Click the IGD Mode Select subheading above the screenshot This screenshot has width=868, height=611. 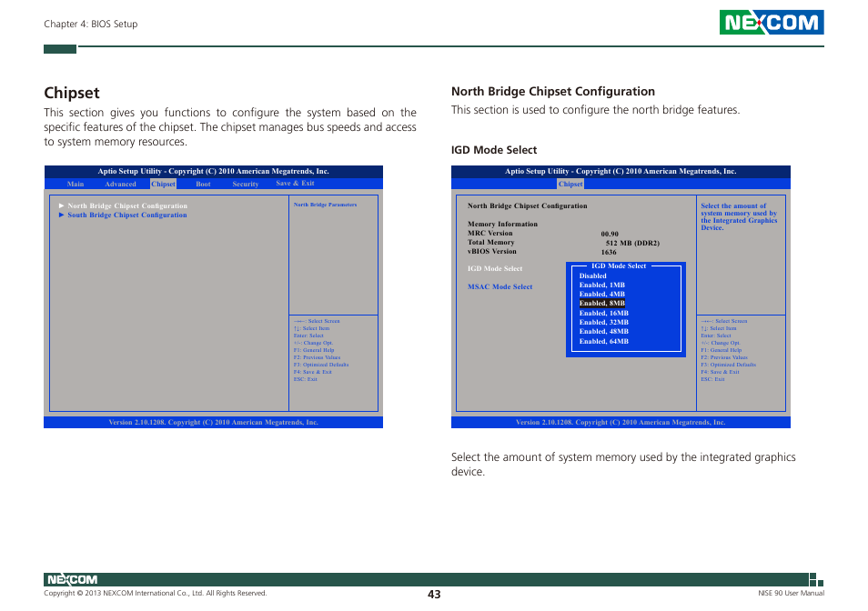494,150
